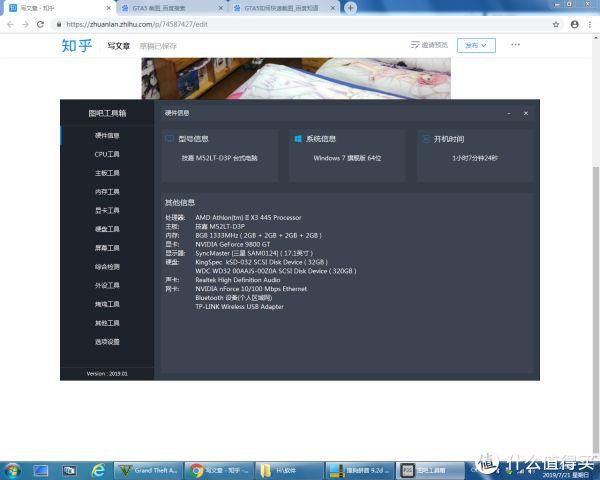Click the Windows 7 旗舰版 64位 text
The width and height of the screenshot is (600, 480).
tap(347, 158)
